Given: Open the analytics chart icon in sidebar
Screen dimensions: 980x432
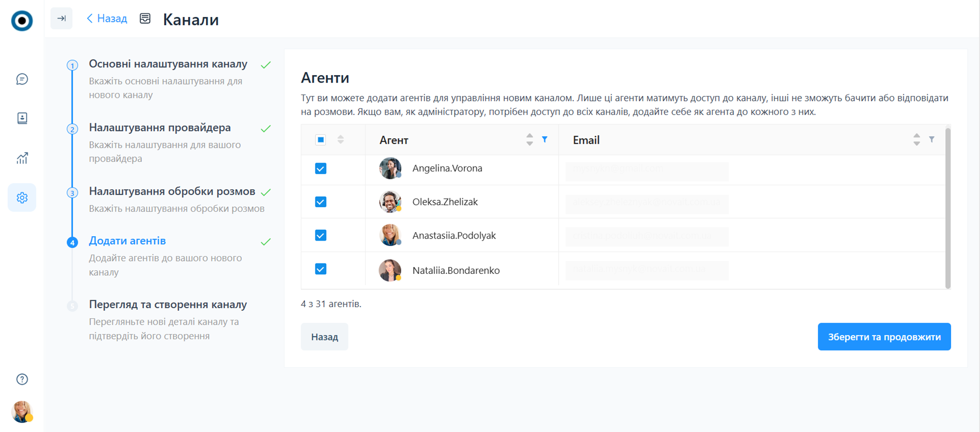Looking at the screenshot, I should click(x=22, y=158).
